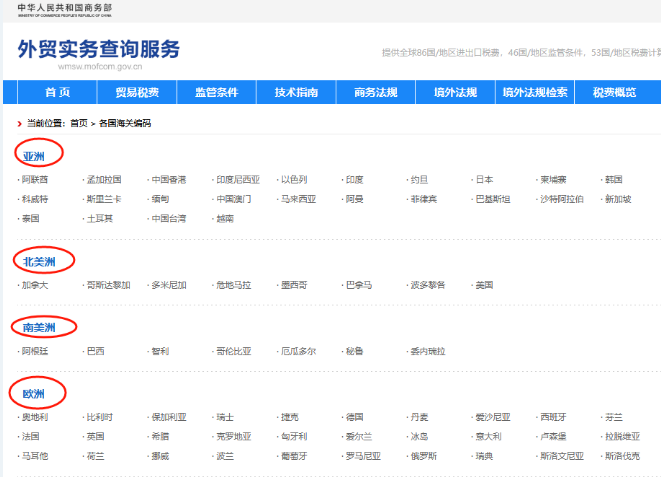This screenshot has width=661, height=477.
Task: Open the 首页 navigation tab
Action: coord(57,92)
